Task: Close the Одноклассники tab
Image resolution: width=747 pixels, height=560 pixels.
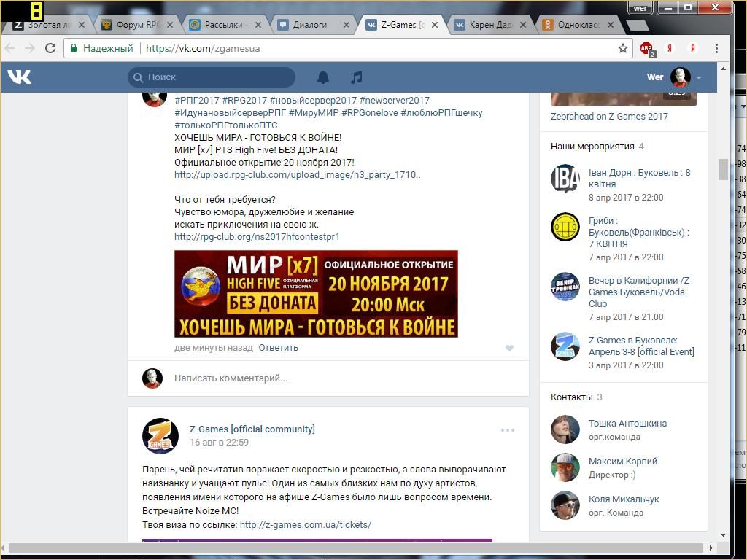Action: [611, 25]
